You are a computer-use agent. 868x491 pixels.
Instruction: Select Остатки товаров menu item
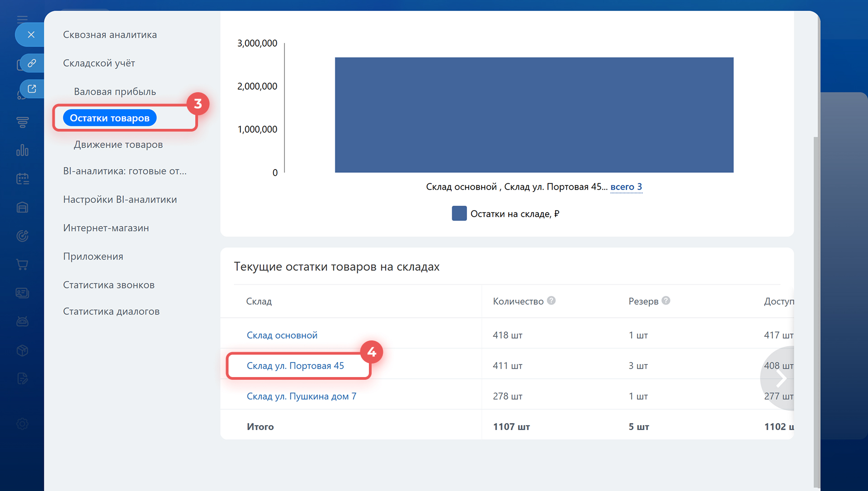109,118
